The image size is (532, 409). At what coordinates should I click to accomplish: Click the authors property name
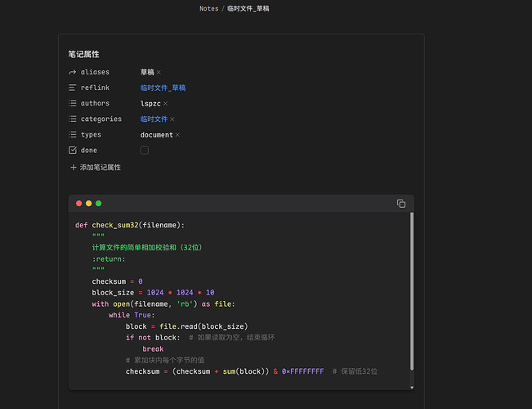point(95,103)
